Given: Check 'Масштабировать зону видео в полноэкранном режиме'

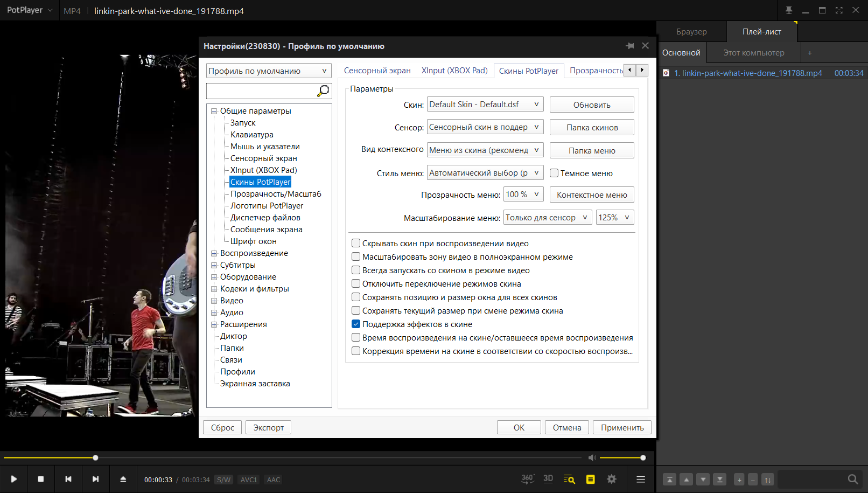Looking at the screenshot, I should point(356,256).
